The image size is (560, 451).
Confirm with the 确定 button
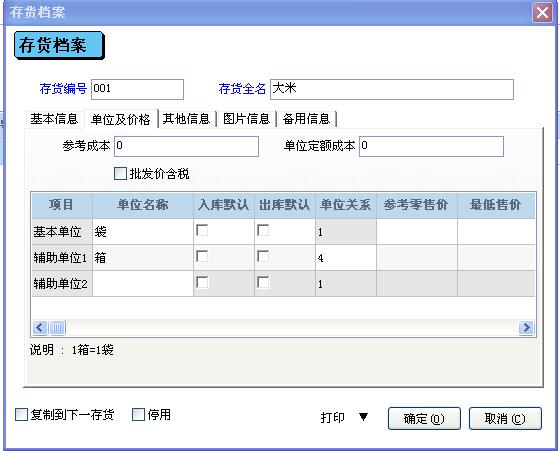coord(424,419)
